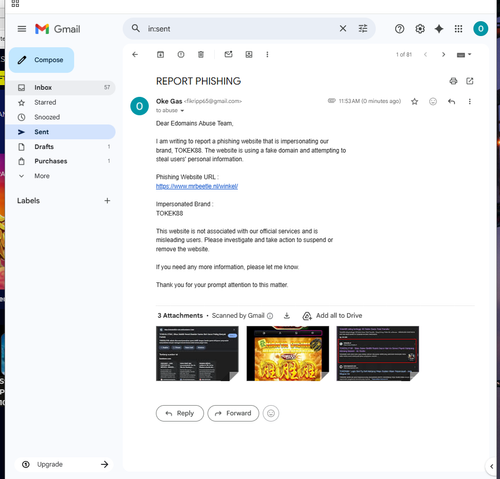Screen dimensions: 500x479
Task: Mark the email as unread
Action: point(228,54)
